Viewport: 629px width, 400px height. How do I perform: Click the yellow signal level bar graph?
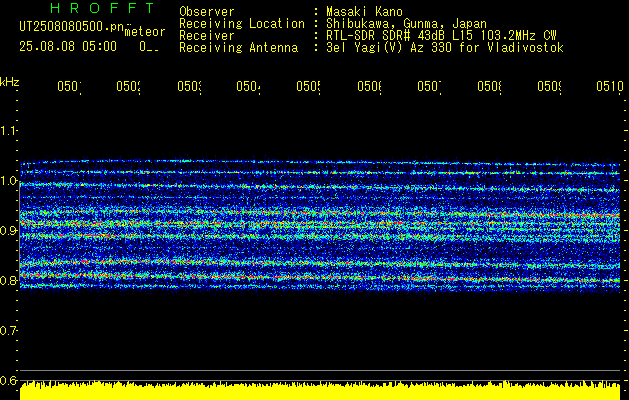coord(320,390)
